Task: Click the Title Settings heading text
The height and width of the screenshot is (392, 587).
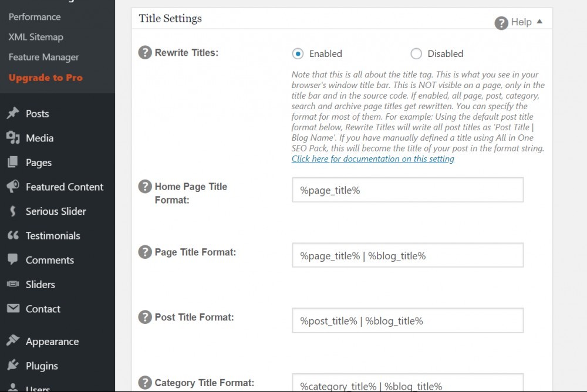Action: click(170, 18)
